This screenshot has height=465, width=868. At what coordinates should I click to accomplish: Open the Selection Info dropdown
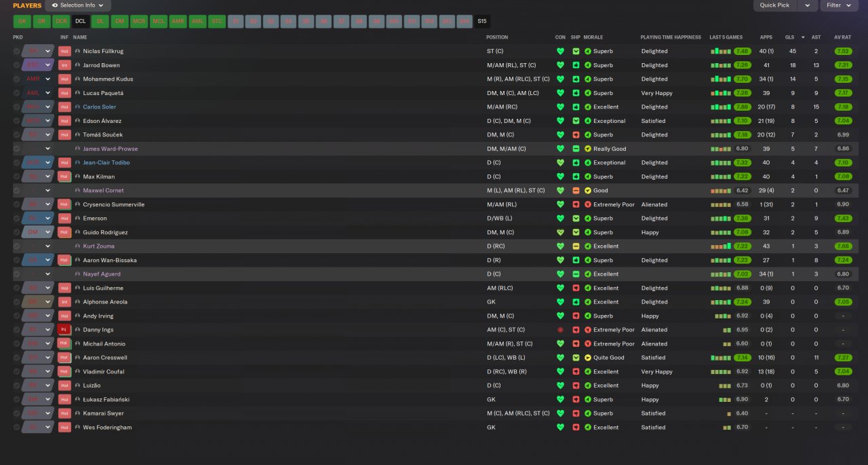click(78, 5)
